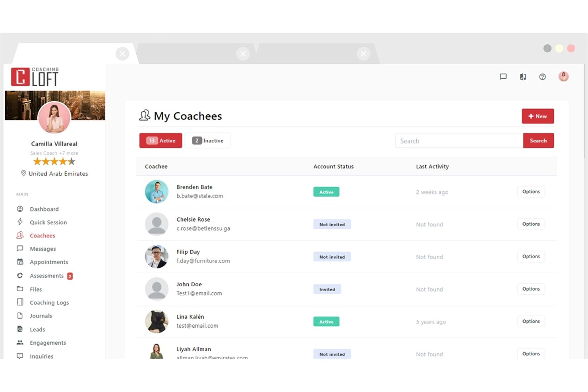Viewport: 588px width, 392px height.
Task: Click the Coaching Loft logo
Action: coord(35,77)
